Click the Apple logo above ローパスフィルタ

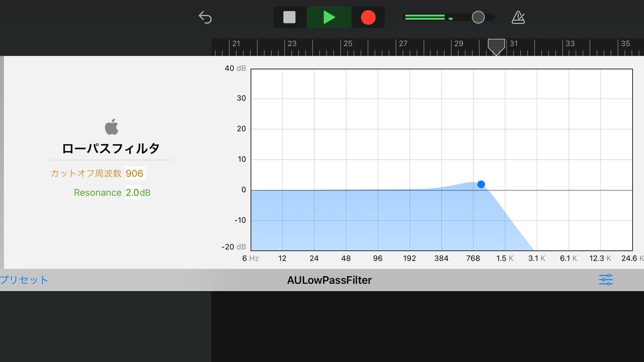click(111, 127)
